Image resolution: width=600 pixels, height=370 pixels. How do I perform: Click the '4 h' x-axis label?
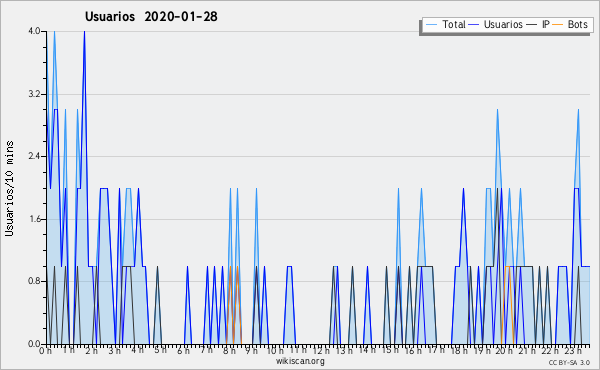point(137,350)
